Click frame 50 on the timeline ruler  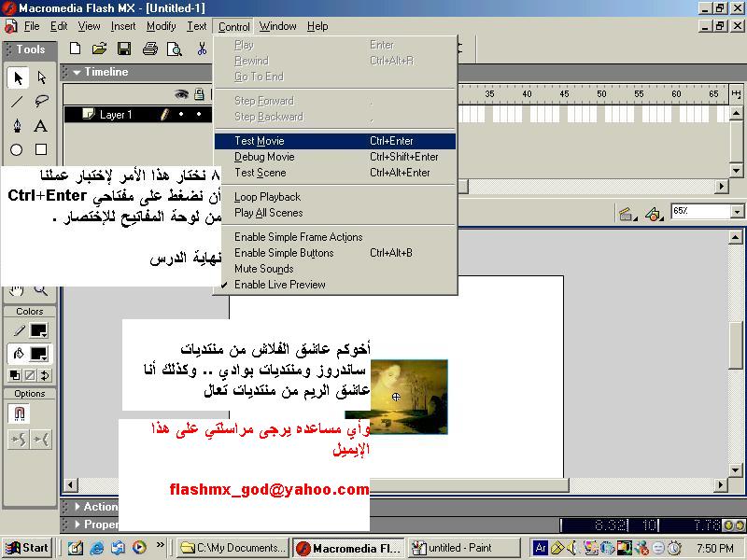coord(601,94)
